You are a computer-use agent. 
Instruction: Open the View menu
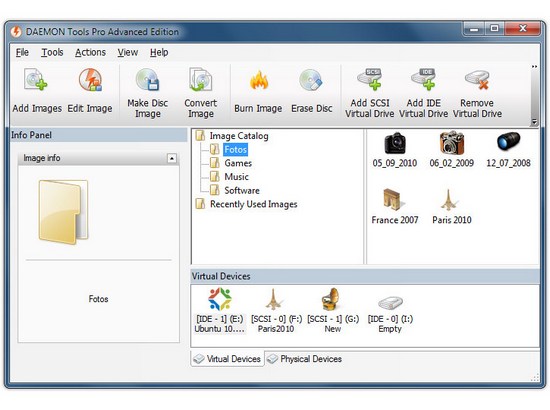click(x=128, y=52)
